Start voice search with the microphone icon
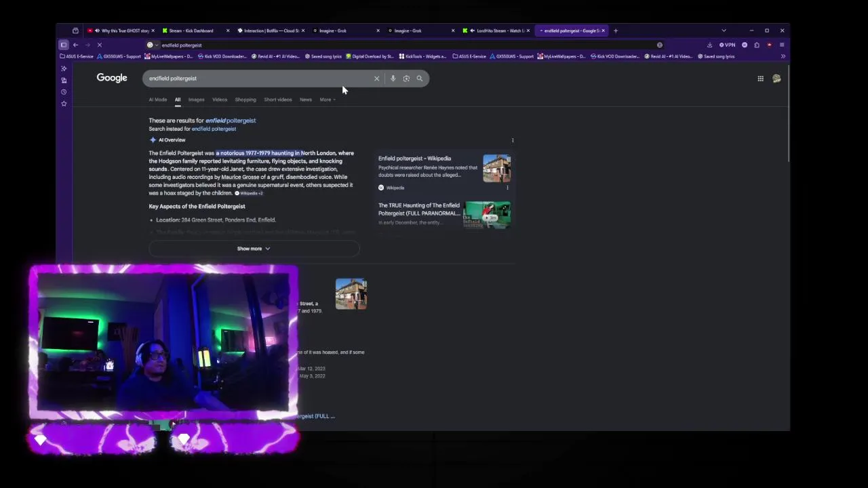The height and width of the screenshot is (488, 868). (393, 79)
